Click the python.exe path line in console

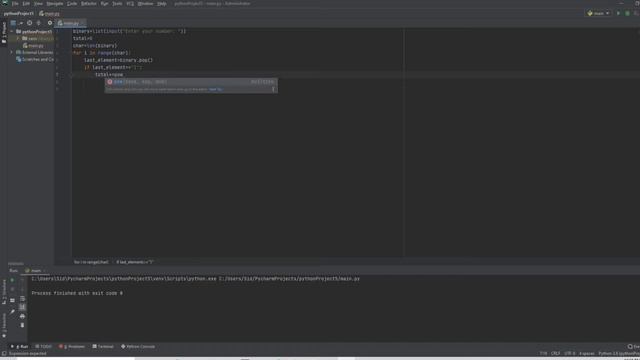coord(196,279)
